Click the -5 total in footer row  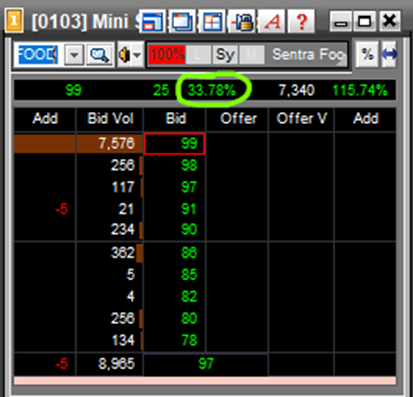(62, 364)
